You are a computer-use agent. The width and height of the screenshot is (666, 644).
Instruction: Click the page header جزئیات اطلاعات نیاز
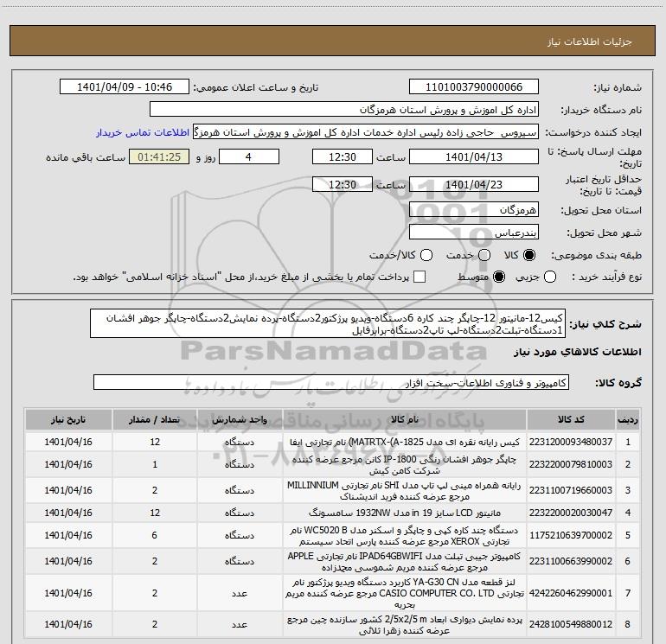[x=590, y=41]
